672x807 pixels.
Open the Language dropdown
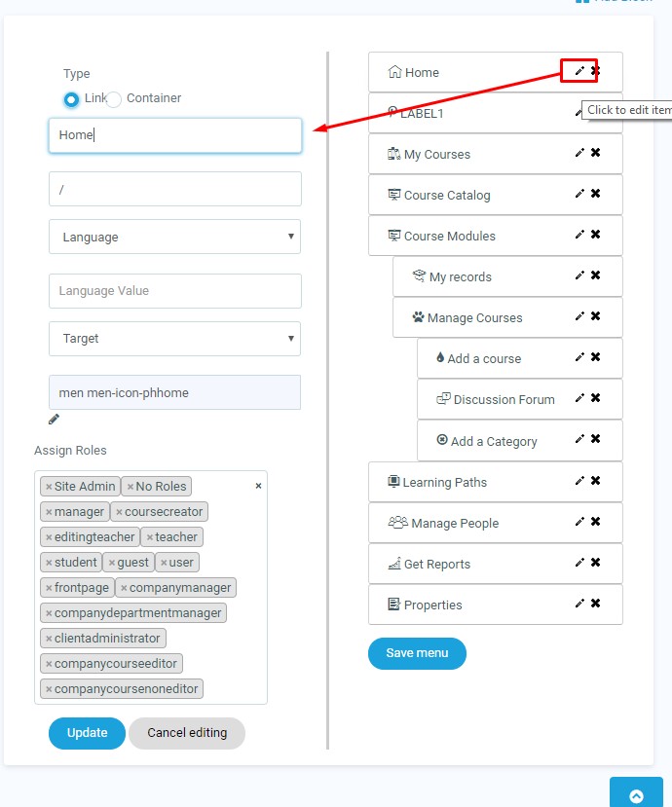(175, 237)
